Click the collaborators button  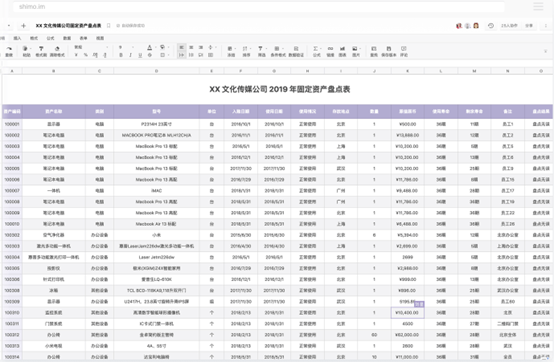(x=509, y=26)
